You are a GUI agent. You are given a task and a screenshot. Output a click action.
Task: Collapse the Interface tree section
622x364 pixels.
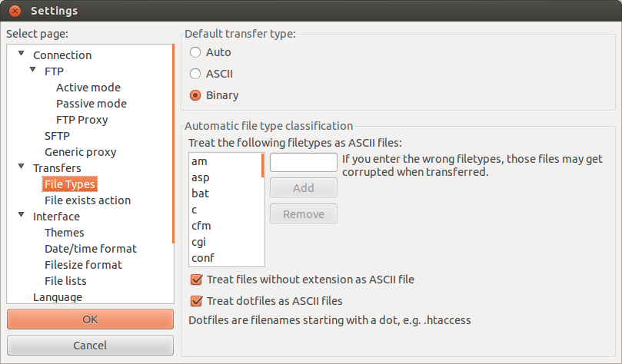pyautogui.click(x=22, y=215)
